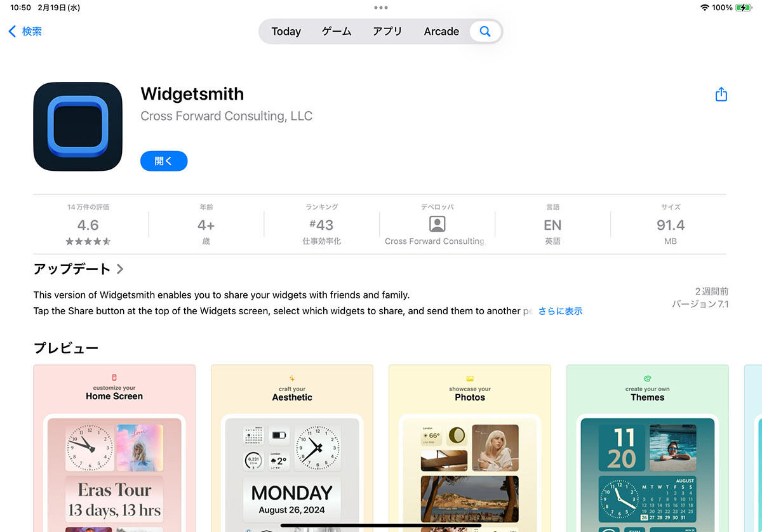This screenshot has height=532, width=762.
Task: Tap the developer person icon
Action: [x=437, y=224]
